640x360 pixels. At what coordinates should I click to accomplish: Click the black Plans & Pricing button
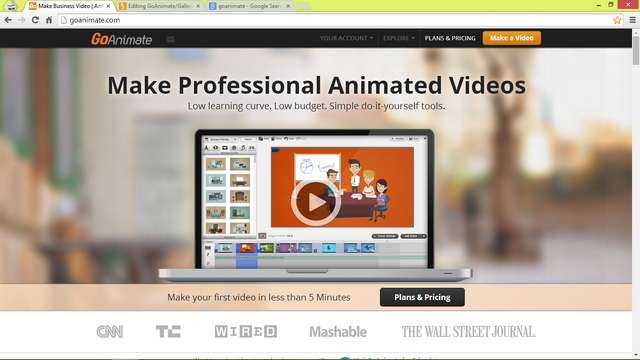click(x=422, y=297)
